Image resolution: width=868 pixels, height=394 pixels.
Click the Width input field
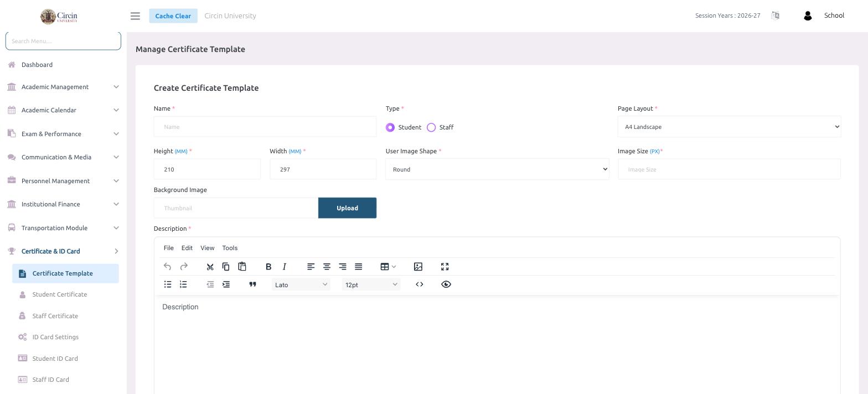point(323,169)
